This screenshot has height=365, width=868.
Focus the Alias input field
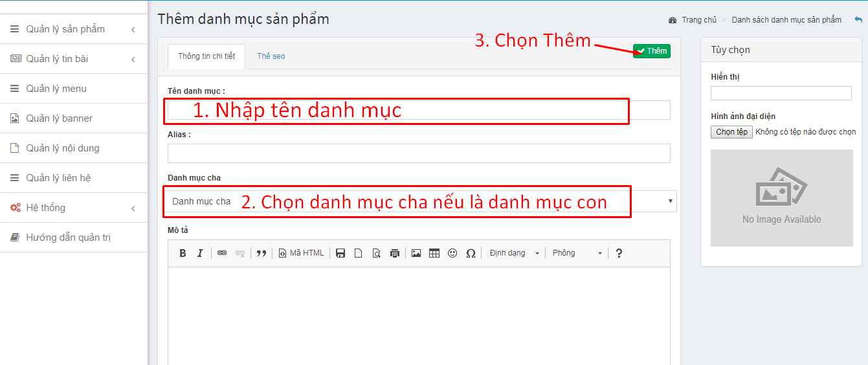pos(419,153)
